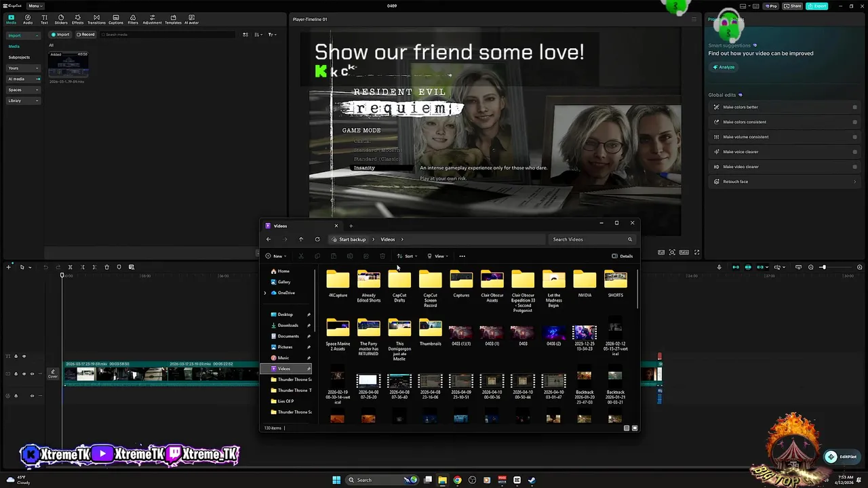The image size is (868, 488).
Task: Open the Adjustment panel
Action: click(152, 19)
